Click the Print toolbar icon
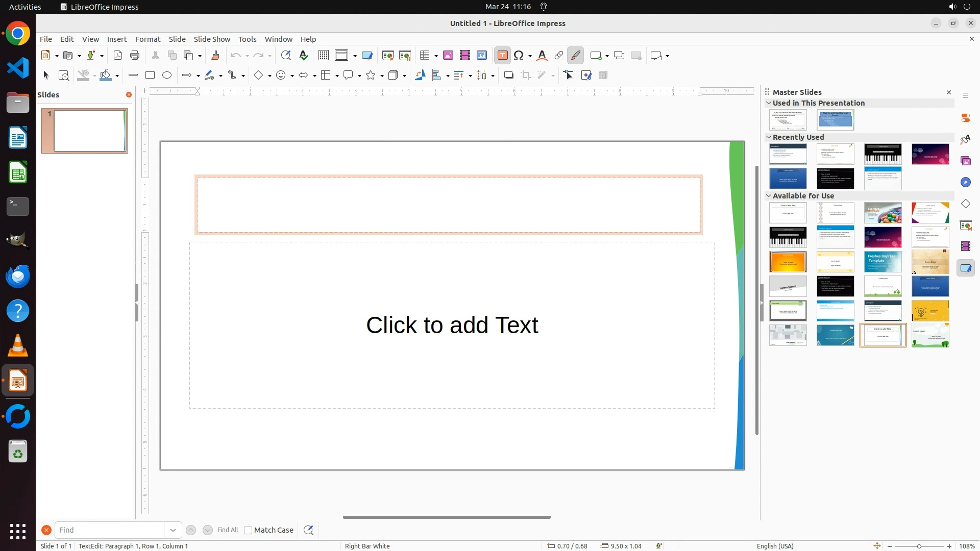980x551 pixels. 135,56
